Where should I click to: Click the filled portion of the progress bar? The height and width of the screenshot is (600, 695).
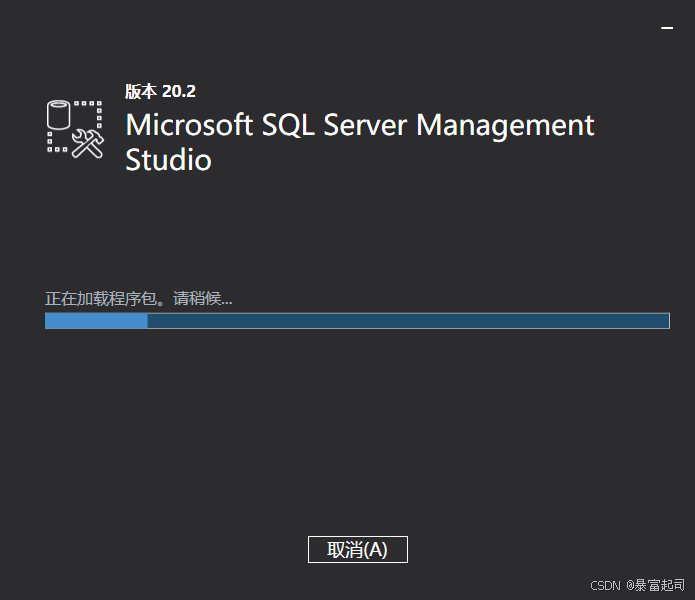point(96,320)
